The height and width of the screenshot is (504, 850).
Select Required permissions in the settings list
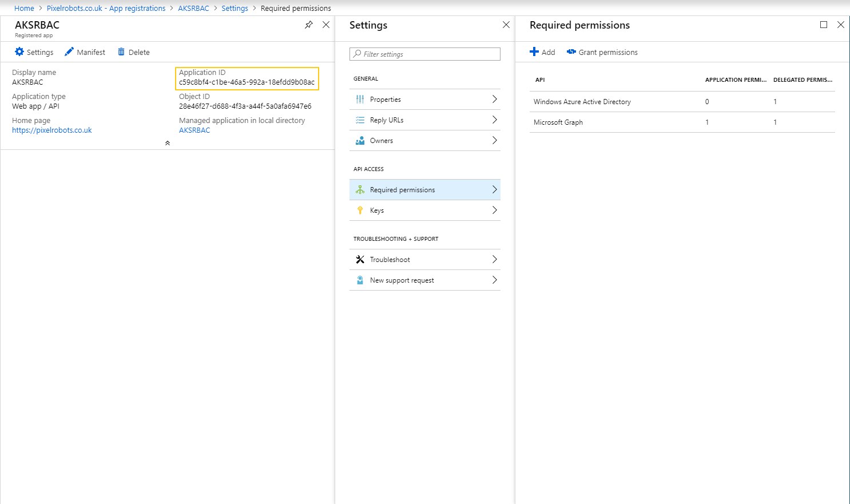tap(402, 190)
